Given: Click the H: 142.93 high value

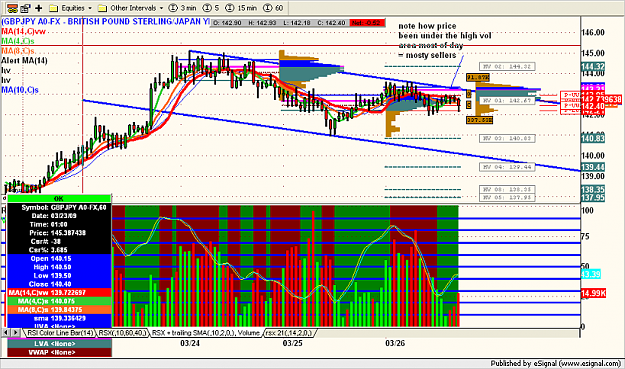Looking at the screenshot, I should tap(262, 23).
